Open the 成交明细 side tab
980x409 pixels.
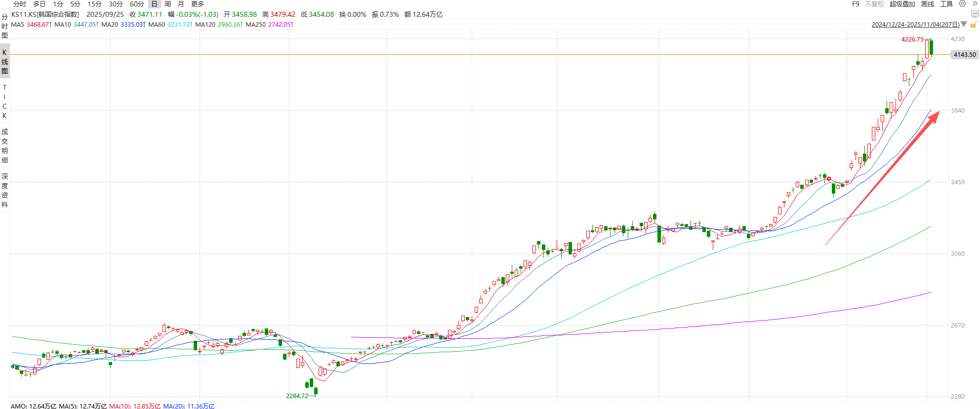4,146
